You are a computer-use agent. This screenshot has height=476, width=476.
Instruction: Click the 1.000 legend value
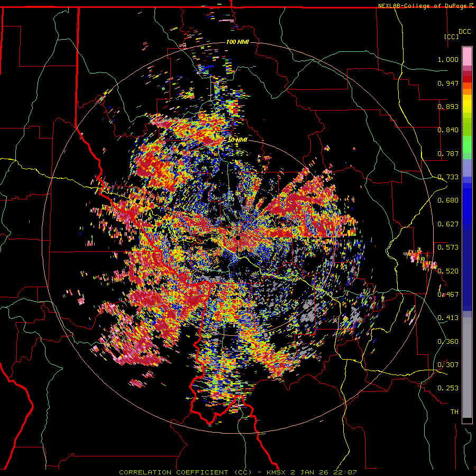point(448,59)
